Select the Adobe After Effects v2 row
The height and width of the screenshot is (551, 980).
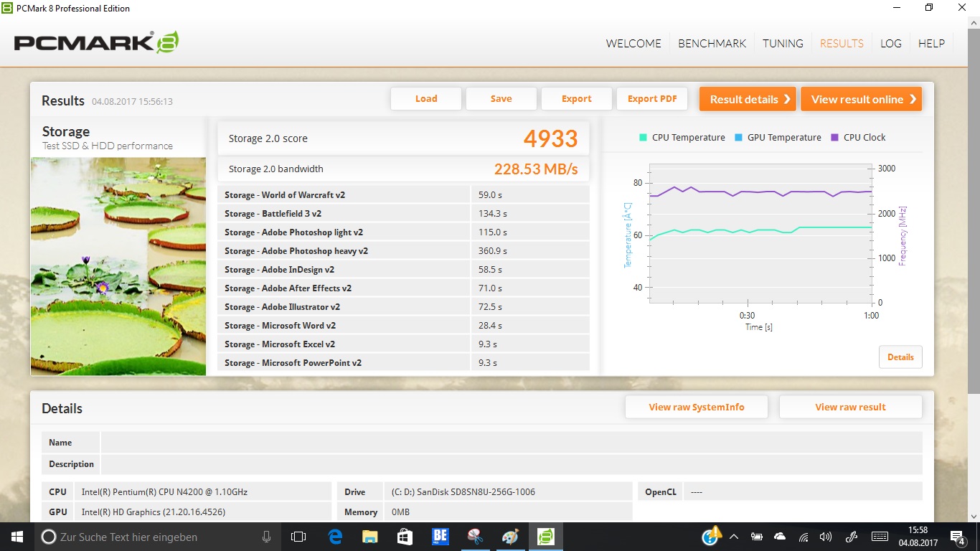point(403,288)
